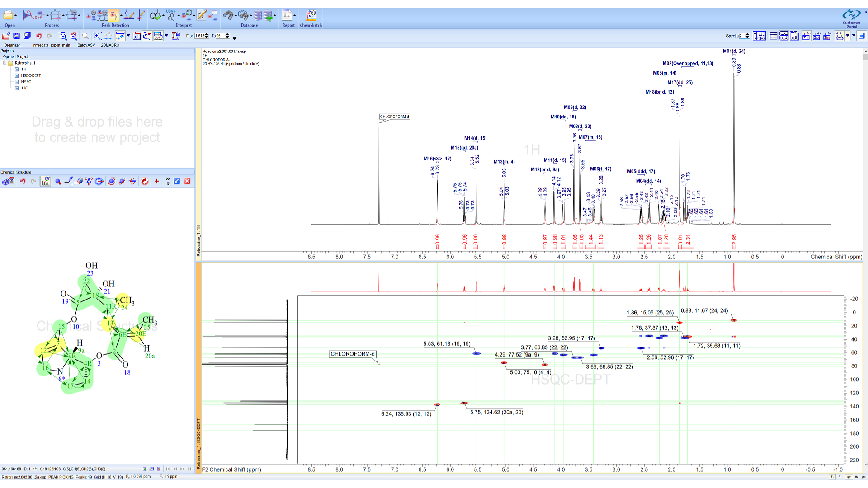Viewport: 868px width, 488px height.
Task: Toggle the stacked spectra view icon
Action: pyautogui.click(x=773, y=36)
